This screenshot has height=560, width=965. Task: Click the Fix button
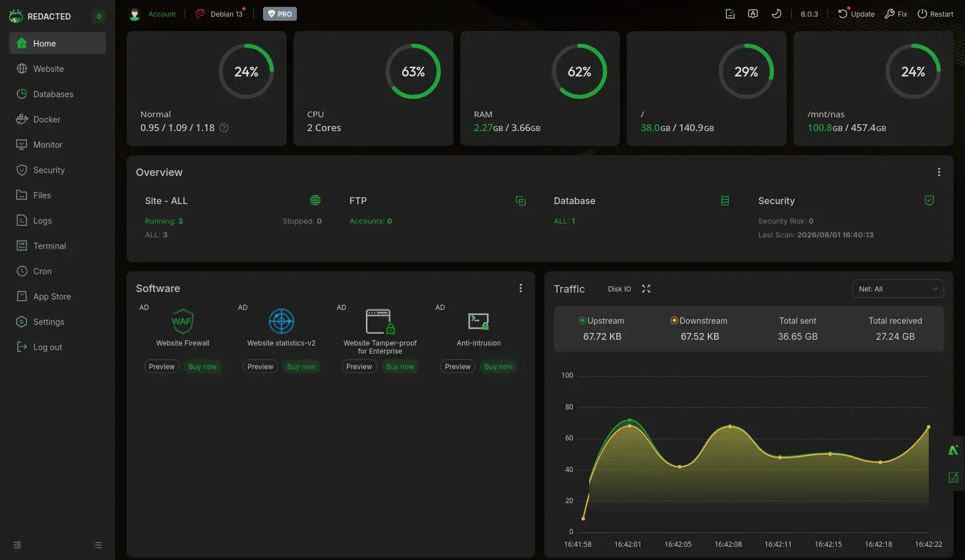click(x=896, y=14)
